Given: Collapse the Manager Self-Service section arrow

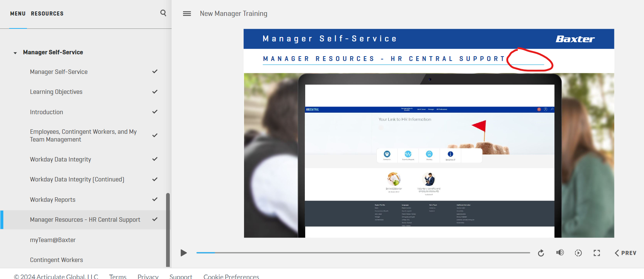Looking at the screenshot, I should pyautogui.click(x=15, y=53).
